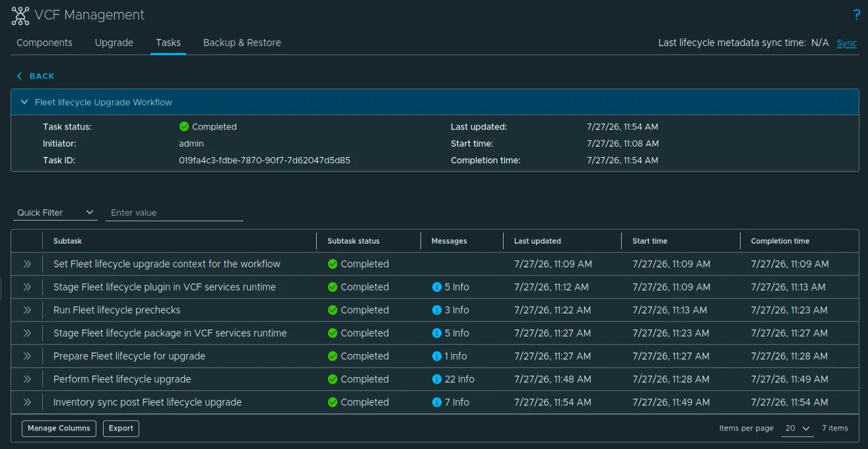Focus the Enter value filter field

click(x=174, y=213)
